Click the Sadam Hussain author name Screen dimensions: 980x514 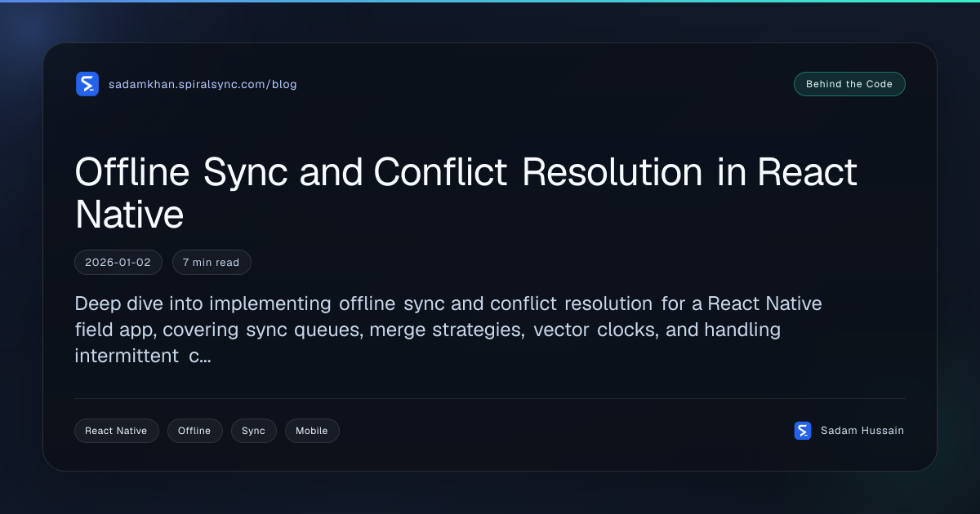[862, 431]
